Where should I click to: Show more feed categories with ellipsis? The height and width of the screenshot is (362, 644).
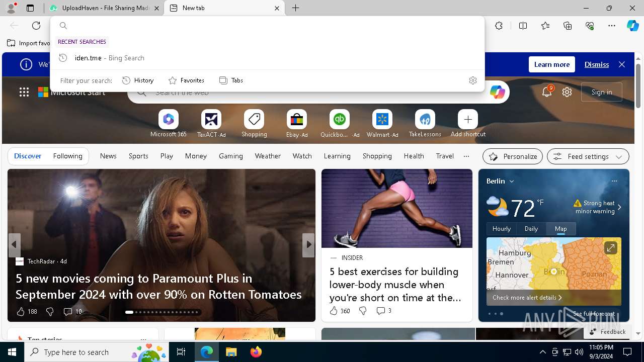point(466,156)
